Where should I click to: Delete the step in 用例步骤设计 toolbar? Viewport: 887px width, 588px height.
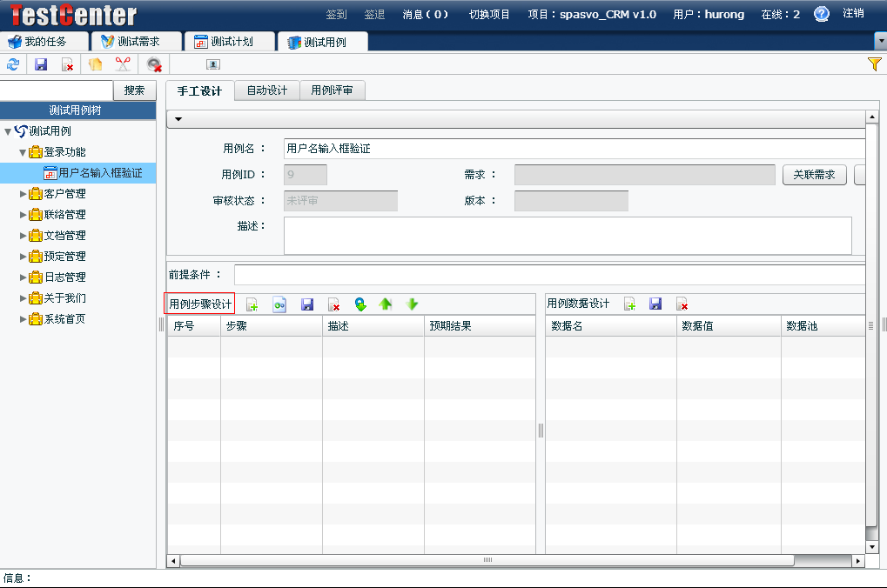[x=333, y=304]
